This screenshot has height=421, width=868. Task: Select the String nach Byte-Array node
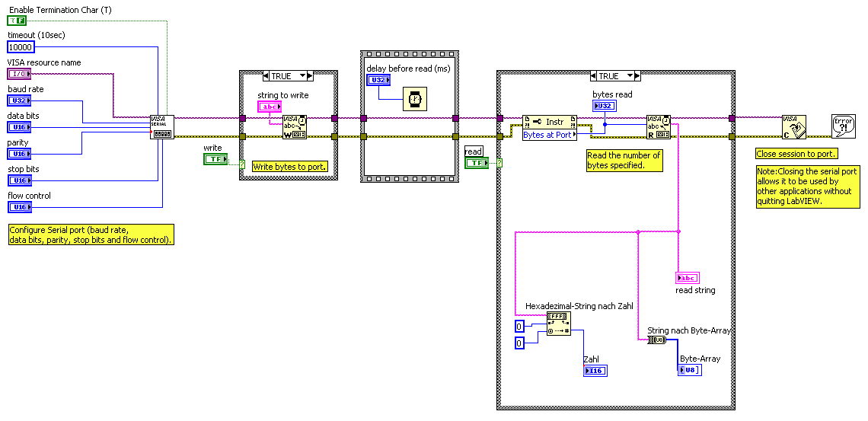(x=656, y=340)
